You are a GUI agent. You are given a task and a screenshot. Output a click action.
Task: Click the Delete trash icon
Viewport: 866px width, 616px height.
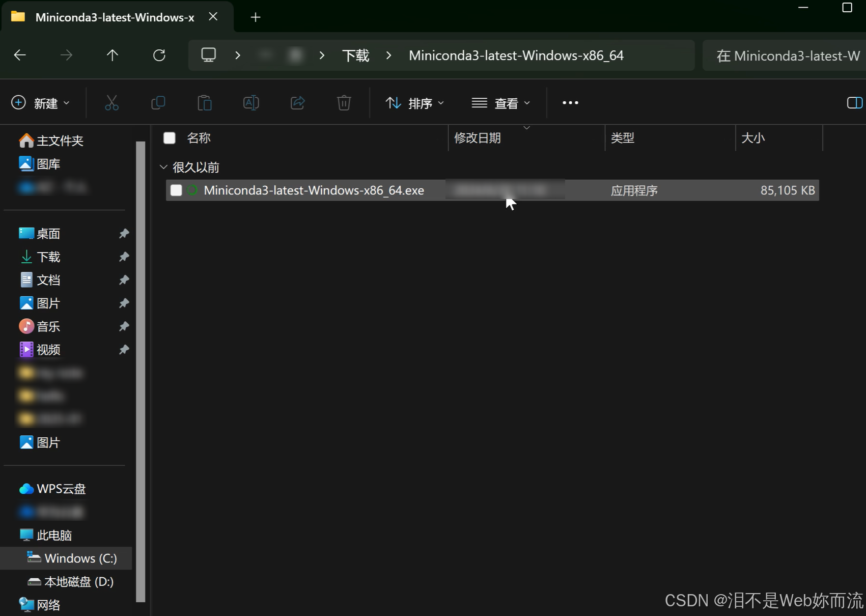click(x=344, y=103)
